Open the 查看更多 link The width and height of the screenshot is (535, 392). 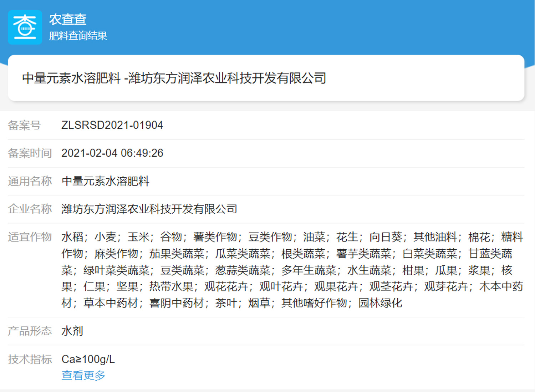tap(83, 375)
